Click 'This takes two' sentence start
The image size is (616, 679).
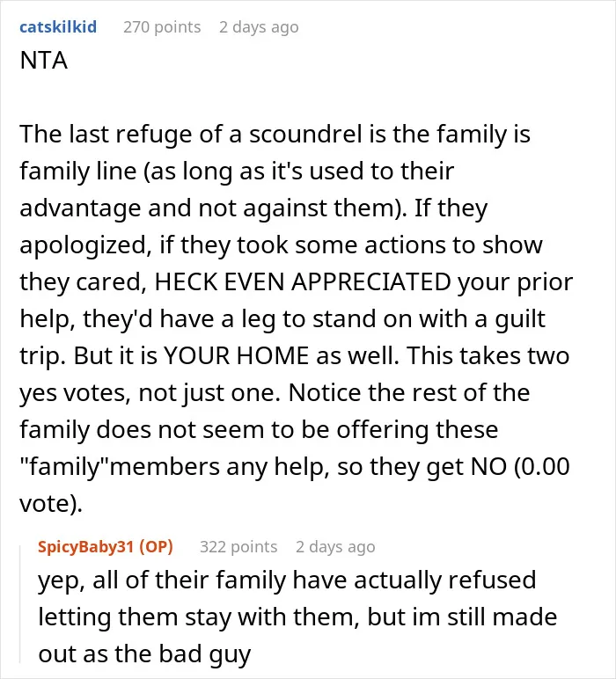coord(488,356)
